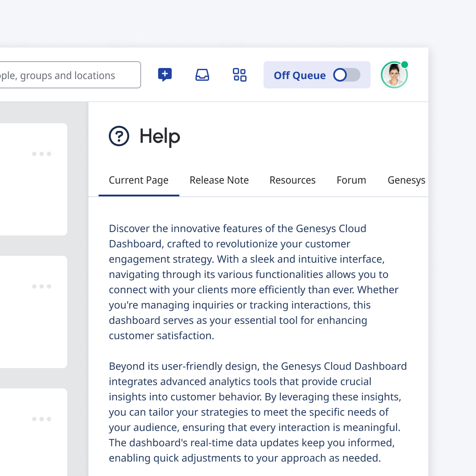Click the Help question mark icon
The height and width of the screenshot is (476, 476).
click(x=119, y=136)
